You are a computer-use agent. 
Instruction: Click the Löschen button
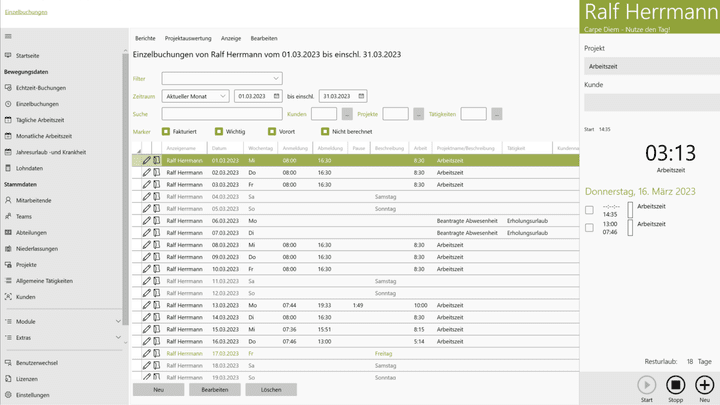click(x=271, y=389)
